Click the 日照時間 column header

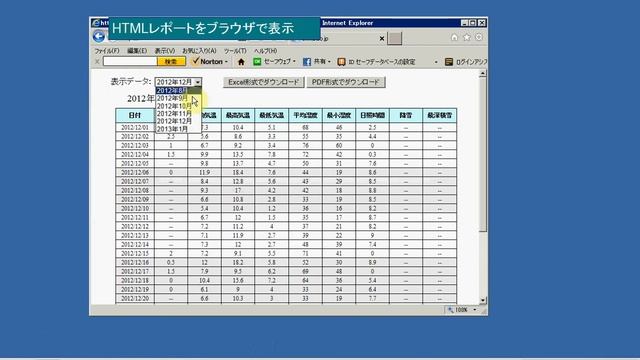[372, 116]
